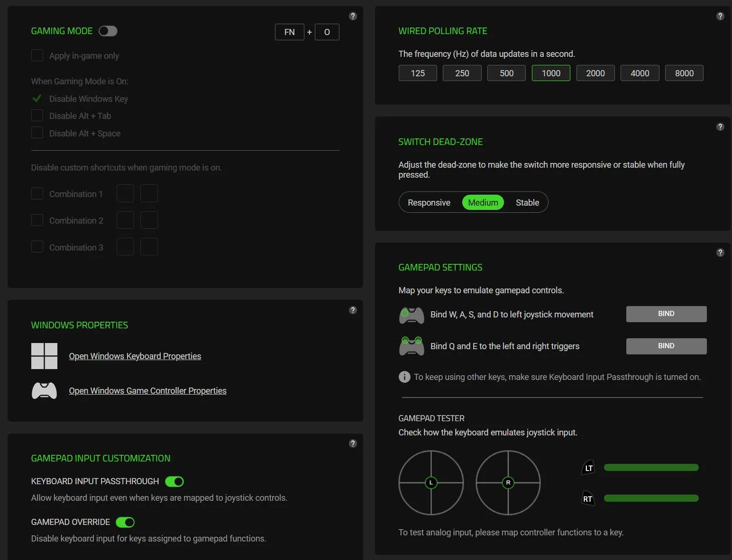Screen dimensions: 732x560
Task: Select the Stable dead-zone option
Action: click(x=527, y=203)
